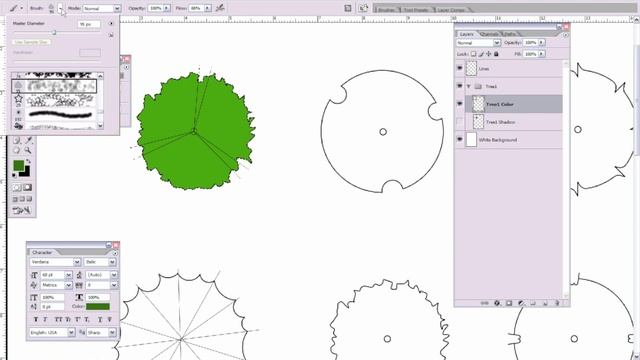
Task: Add a layer mask in Layers panel
Action: [509, 303]
